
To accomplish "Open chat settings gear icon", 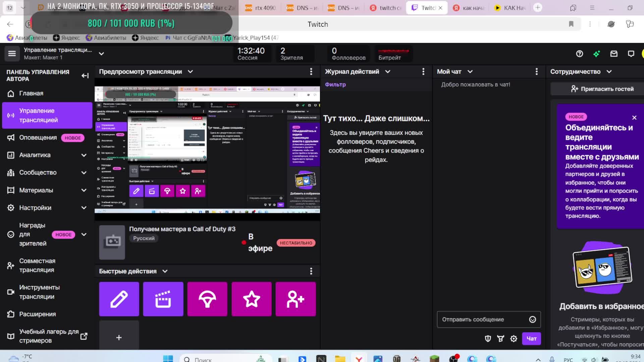I will click(514, 339).
